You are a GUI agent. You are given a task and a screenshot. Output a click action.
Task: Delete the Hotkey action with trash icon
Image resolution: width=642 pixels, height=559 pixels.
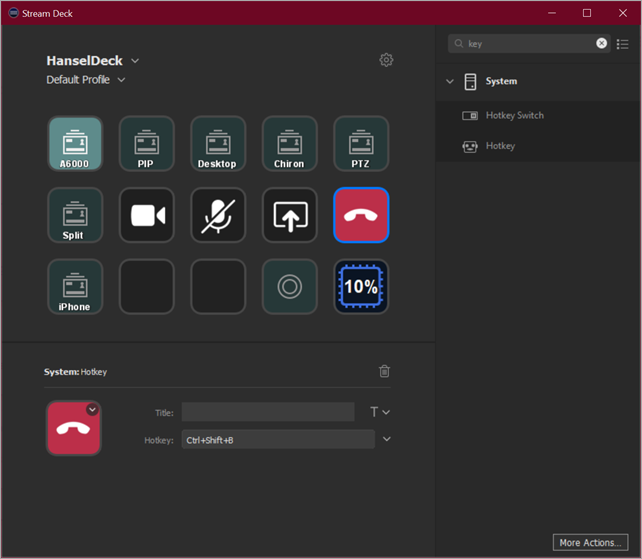(x=384, y=371)
